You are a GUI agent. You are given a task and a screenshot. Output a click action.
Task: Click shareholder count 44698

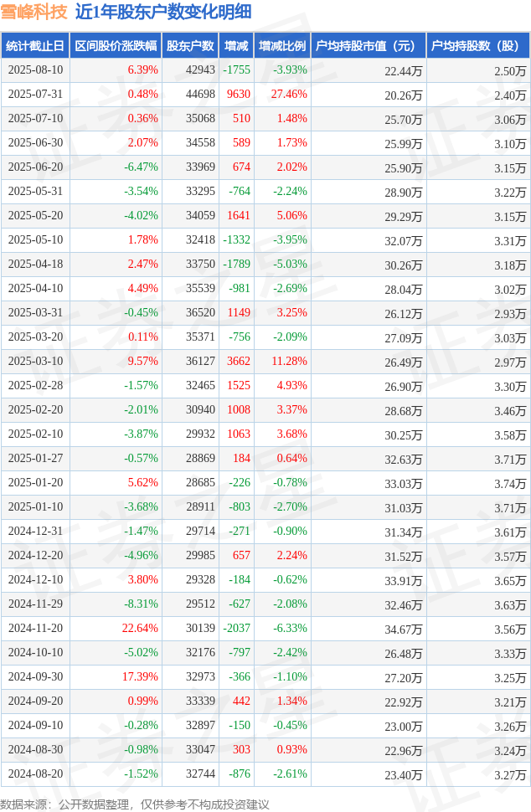200,95
